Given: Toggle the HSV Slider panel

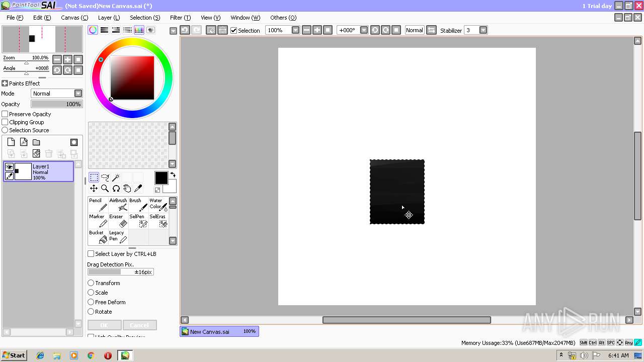Looking at the screenshot, I should click(x=116, y=30).
